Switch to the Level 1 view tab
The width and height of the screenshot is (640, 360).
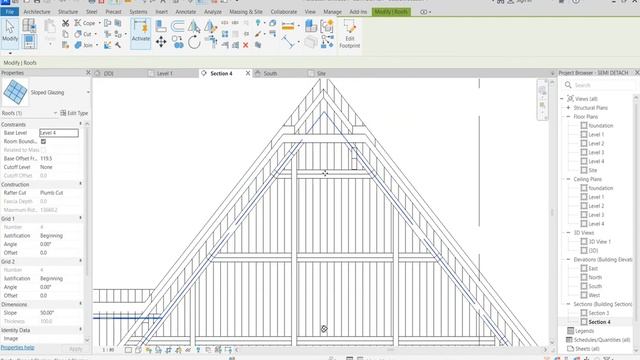pyautogui.click(x=165, y=73)
